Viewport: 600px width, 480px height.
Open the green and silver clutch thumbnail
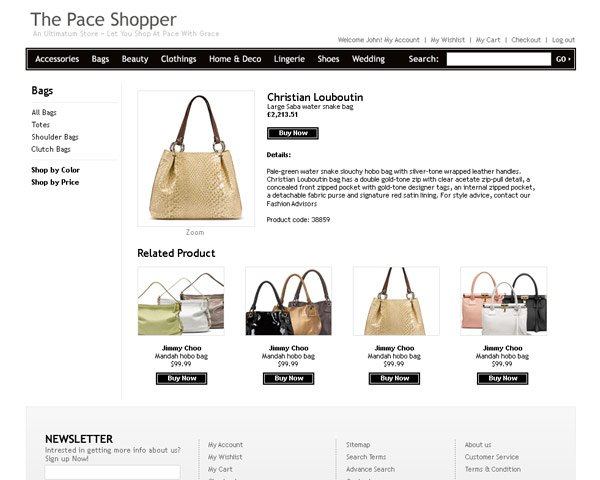point(181,301)
